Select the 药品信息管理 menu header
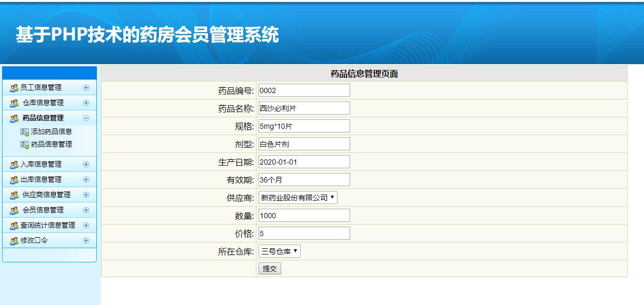Viewport: 644px width, 305px height. (43, 118)
